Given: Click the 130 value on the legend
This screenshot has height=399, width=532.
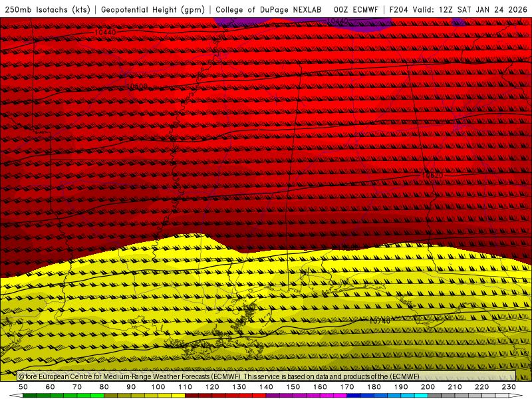Looking at the screenshot, I should coord(239,387).
